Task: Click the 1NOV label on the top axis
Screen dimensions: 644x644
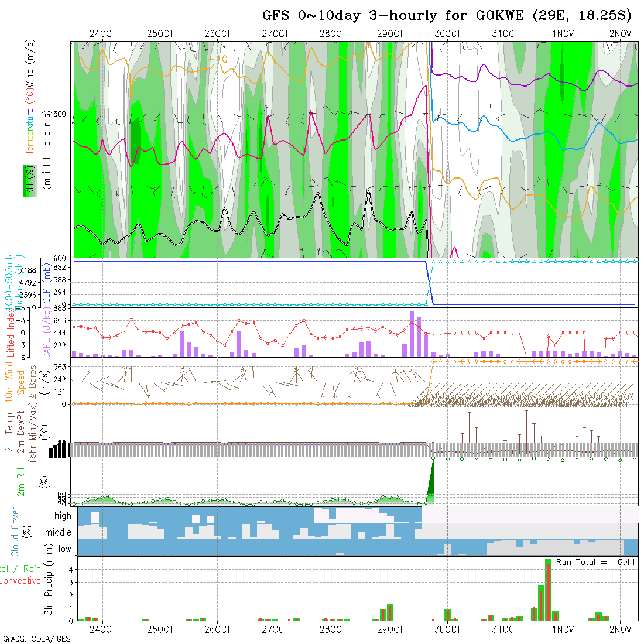Action: pyautogui.click(x=563, y=34)
